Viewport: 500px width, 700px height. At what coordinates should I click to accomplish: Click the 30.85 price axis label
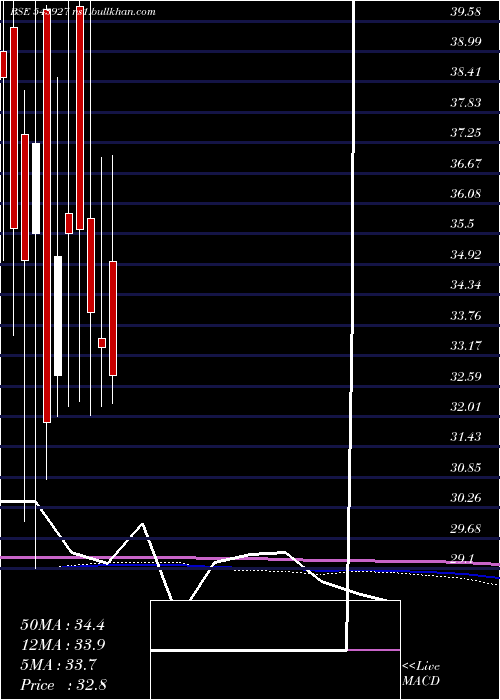coord(466,467)
